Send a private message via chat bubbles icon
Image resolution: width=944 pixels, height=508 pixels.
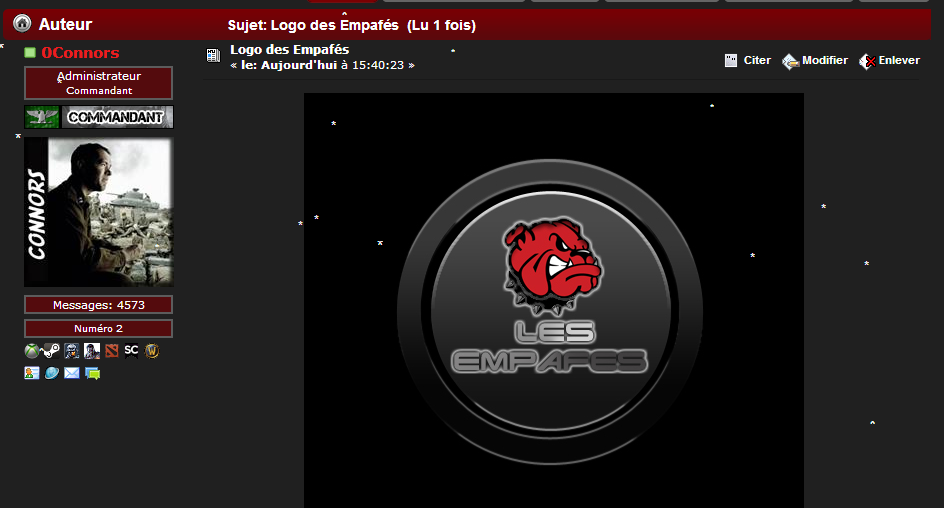[92, 374]
